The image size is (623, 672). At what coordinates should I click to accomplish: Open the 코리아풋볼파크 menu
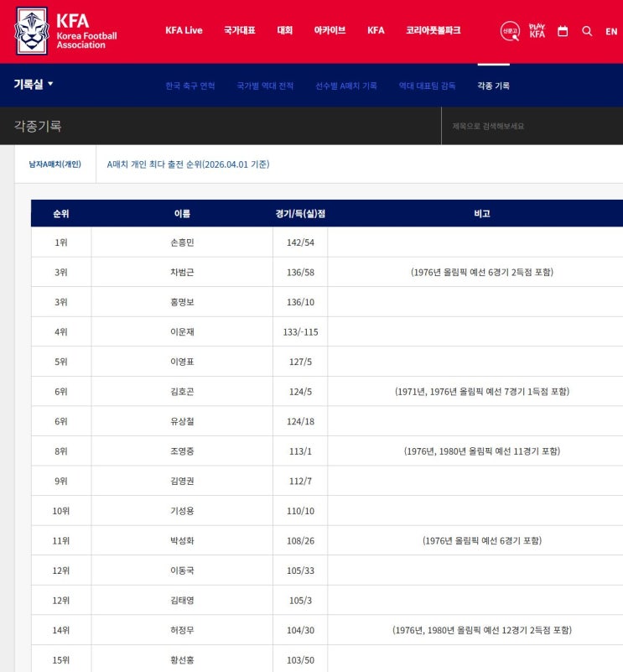434,30
